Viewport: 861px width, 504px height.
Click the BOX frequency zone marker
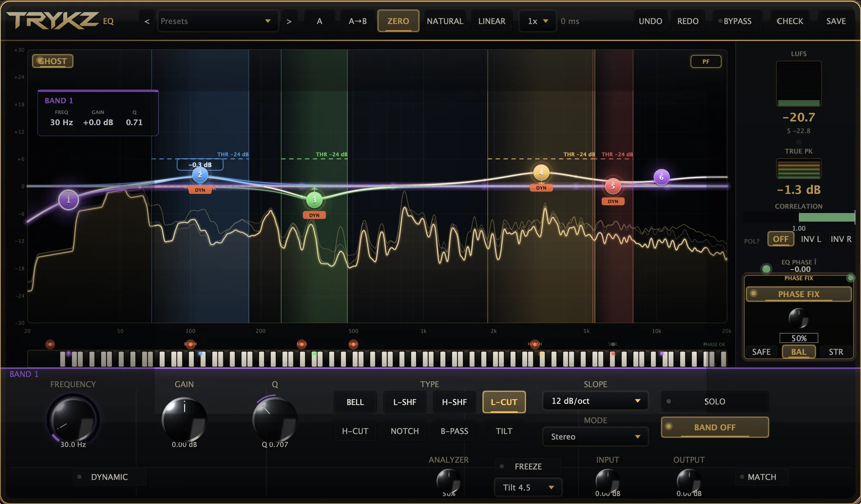click(353, 344)
